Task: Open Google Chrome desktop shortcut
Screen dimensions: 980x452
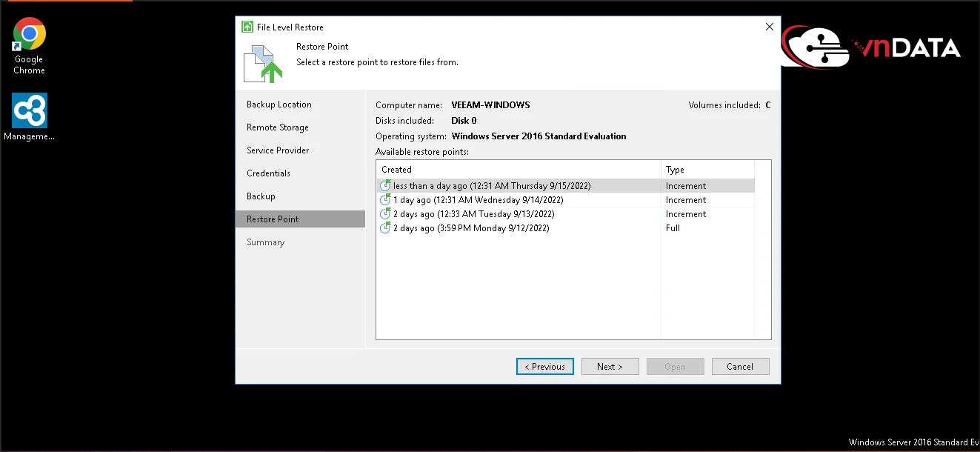Action: [x=30, y=47]
